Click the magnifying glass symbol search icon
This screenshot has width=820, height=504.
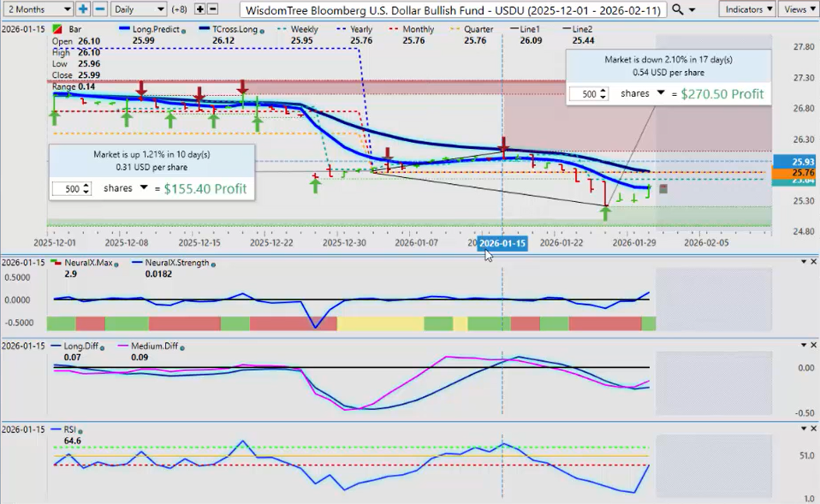coord(678,9)
